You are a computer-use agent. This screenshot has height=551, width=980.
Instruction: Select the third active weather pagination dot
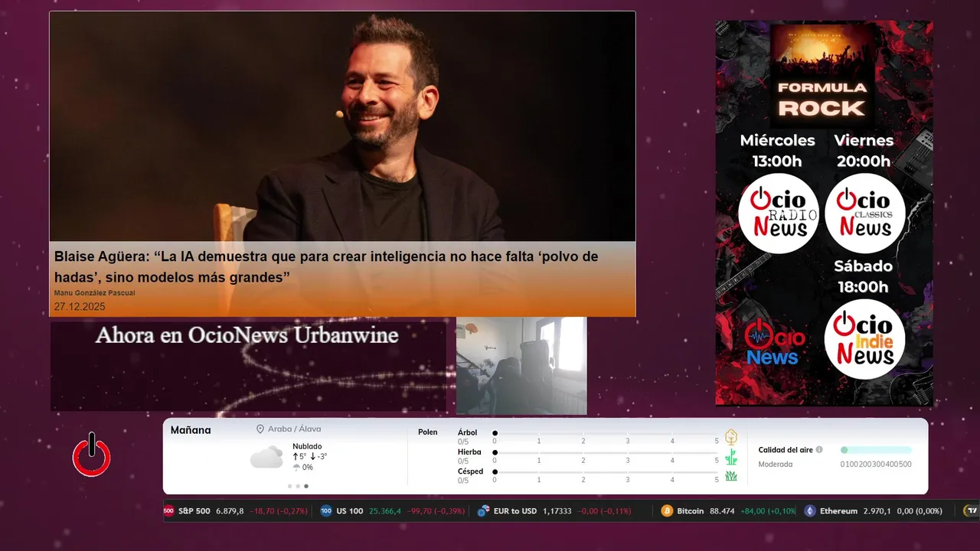(x=306, y=486)
